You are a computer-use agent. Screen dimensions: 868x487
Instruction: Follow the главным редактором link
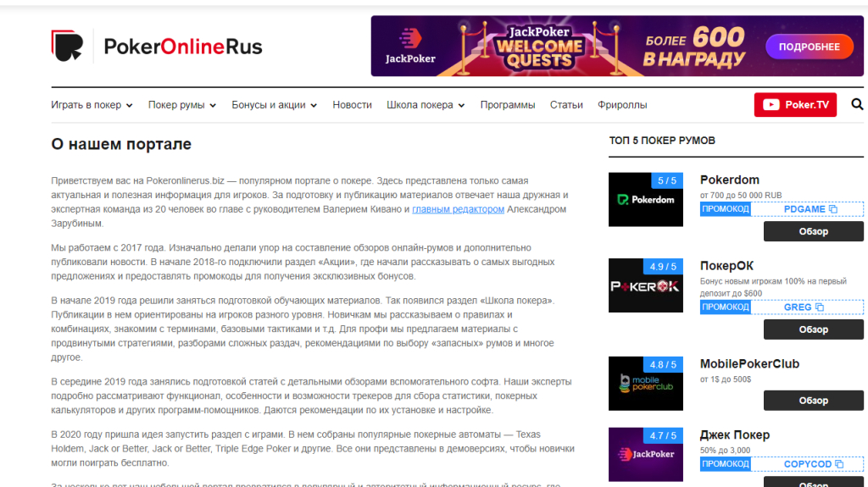[x=459, y=209]
